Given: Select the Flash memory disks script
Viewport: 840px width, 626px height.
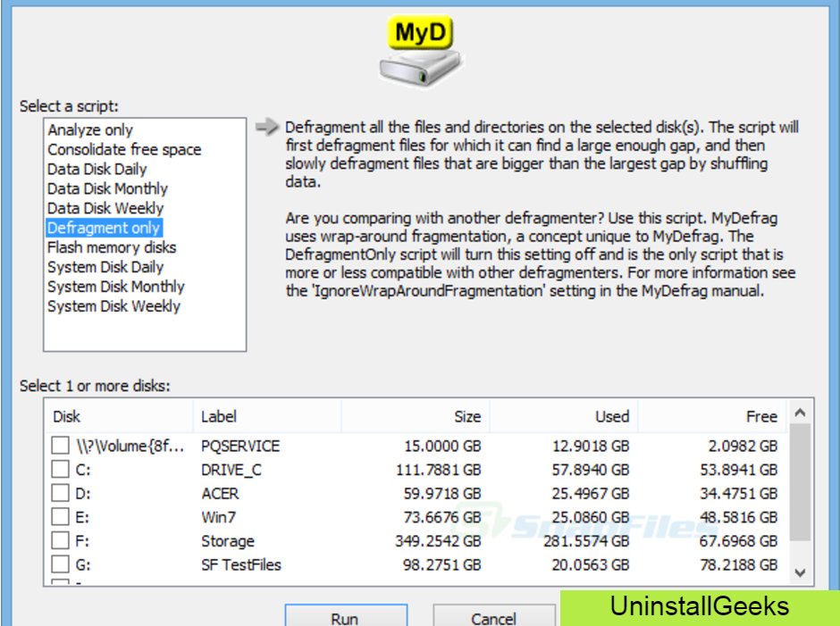Looking at the screenshot, I should coord(112,247).
